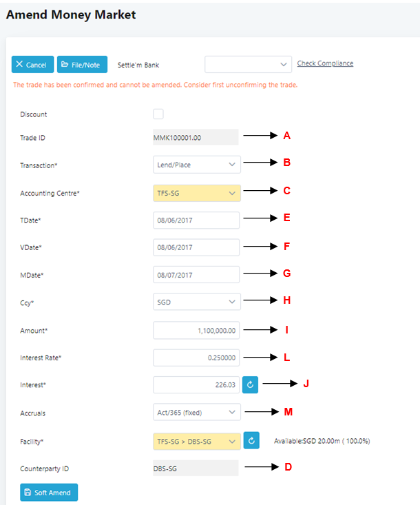The height and width of the screenshot is (505, 420).
Task: Open the Settle'm Bank dropdown
Action: coord(248,64)
